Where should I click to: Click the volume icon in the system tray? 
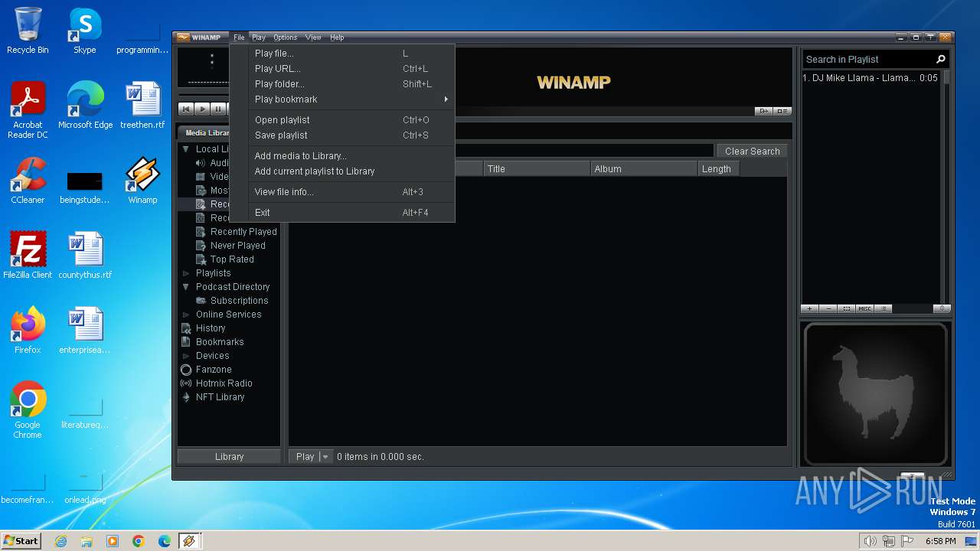coord(870,541)
